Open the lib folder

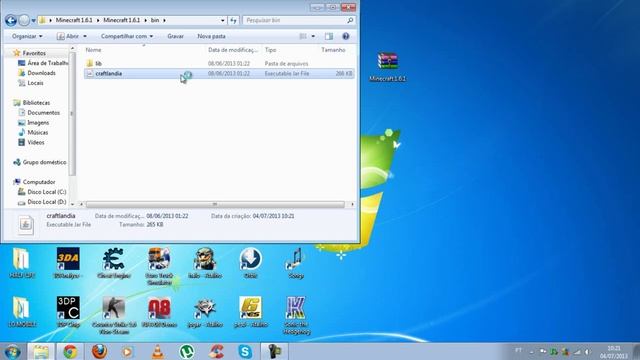click(x=98, y=64)
